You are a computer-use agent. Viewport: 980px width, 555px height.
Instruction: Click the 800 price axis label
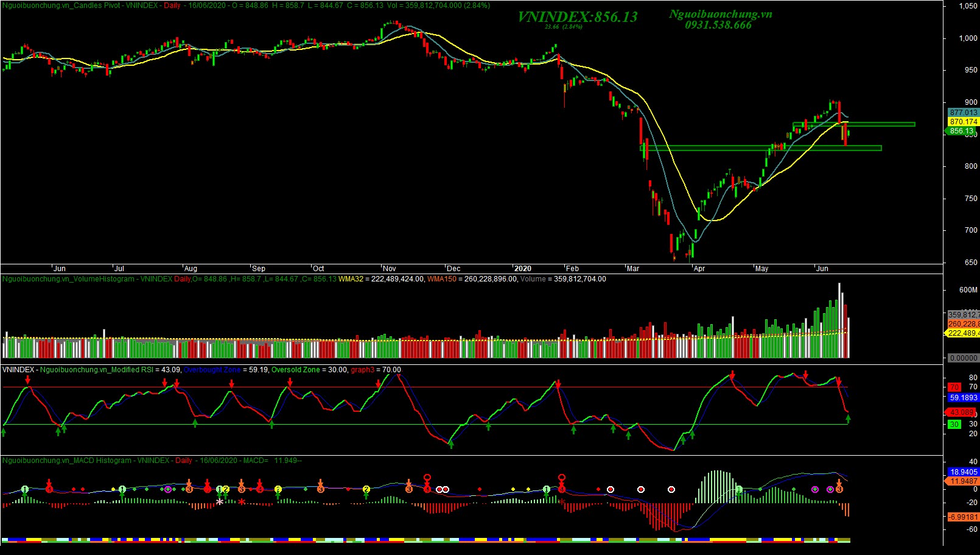coord(971,166)
